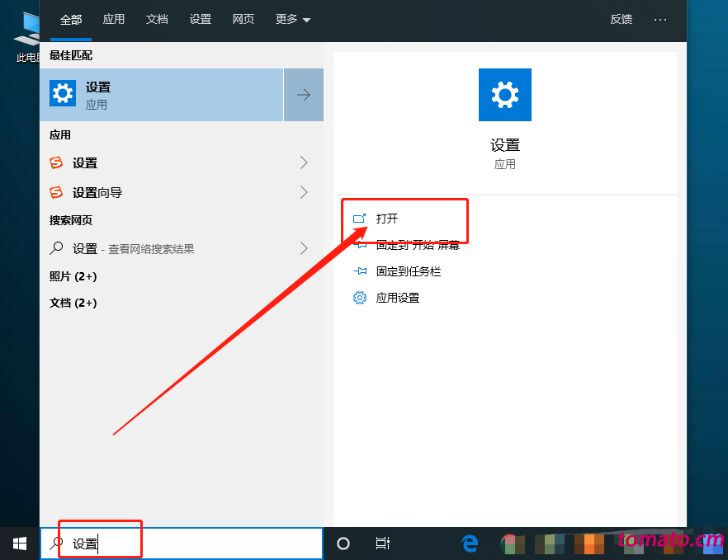
Task: Click the Cortana circle icon on taskbar
Action: [x=343, y=544]
